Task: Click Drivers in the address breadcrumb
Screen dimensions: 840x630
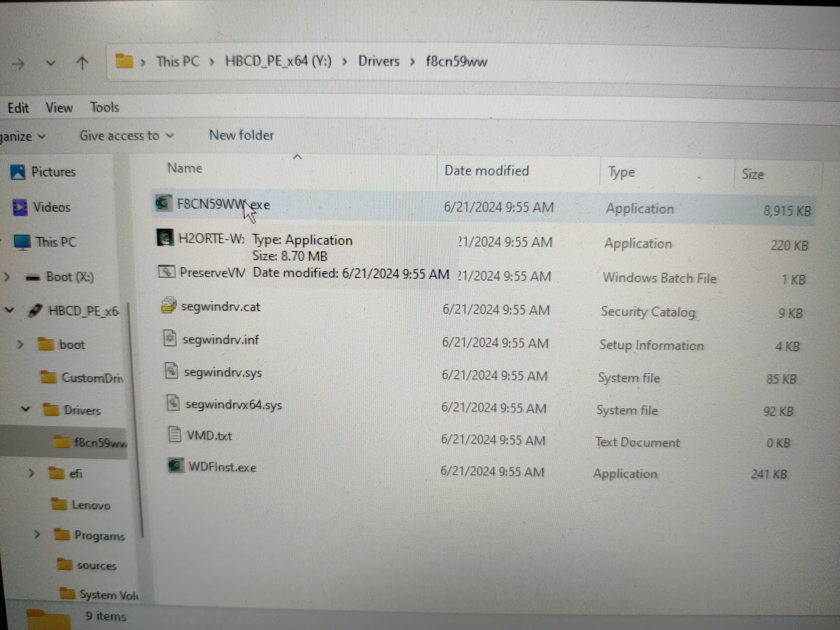Action: (x=379, y=61)
